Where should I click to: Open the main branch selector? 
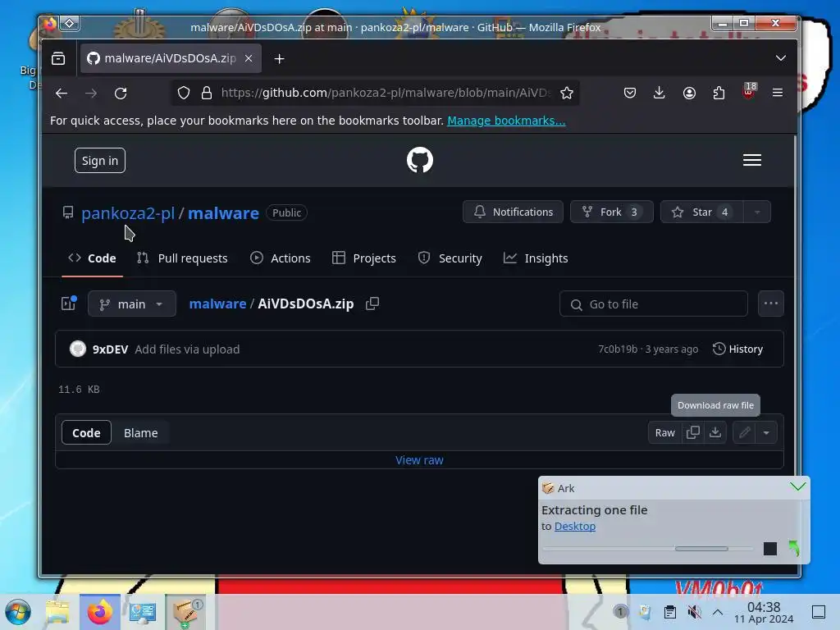pos(132,304)
